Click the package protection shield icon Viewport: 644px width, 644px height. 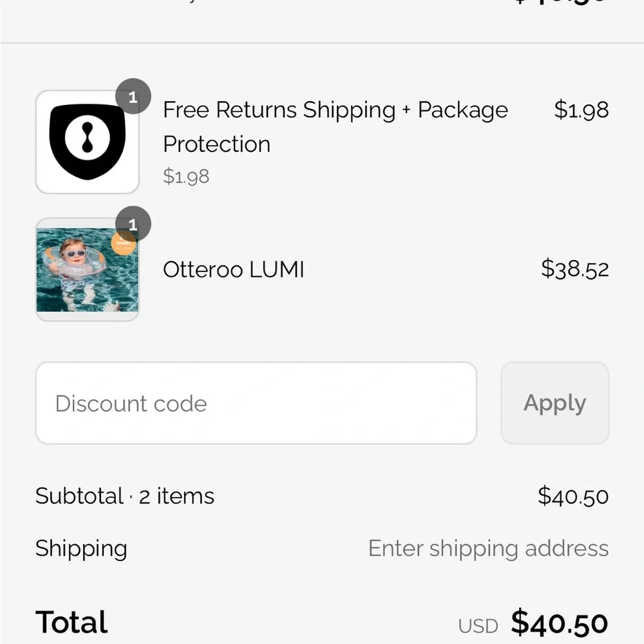(88, 142)
